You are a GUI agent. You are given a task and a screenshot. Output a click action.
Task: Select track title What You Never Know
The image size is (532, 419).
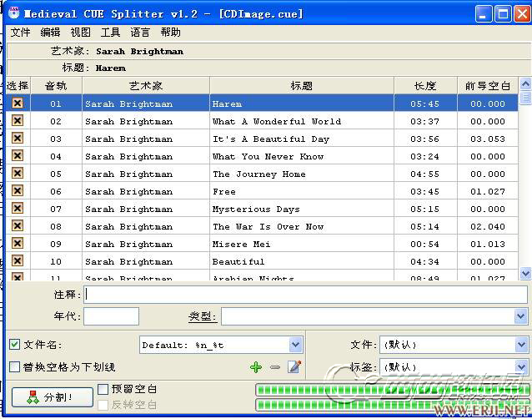[x=268, y=157]
